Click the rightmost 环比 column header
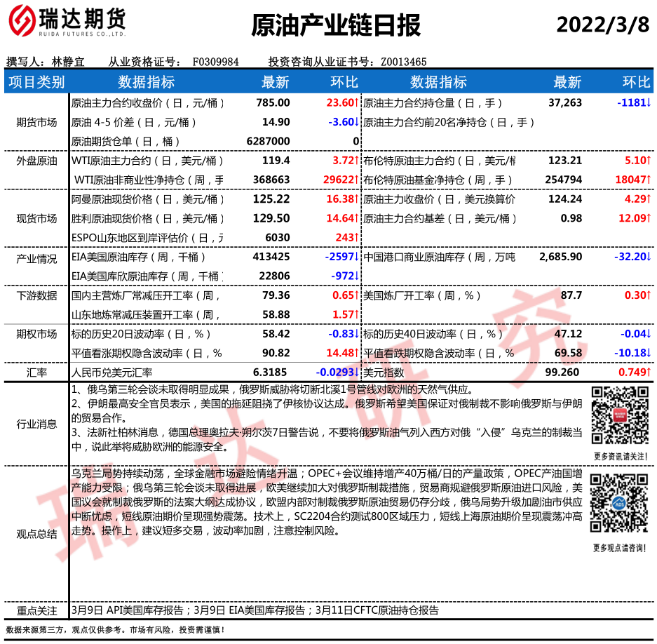Image resolution: width=657 pixels, height=644 pixels. pos(636,82)
